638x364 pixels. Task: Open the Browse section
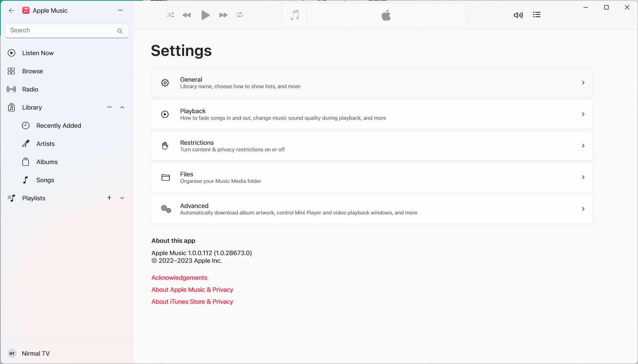[67, 71]
